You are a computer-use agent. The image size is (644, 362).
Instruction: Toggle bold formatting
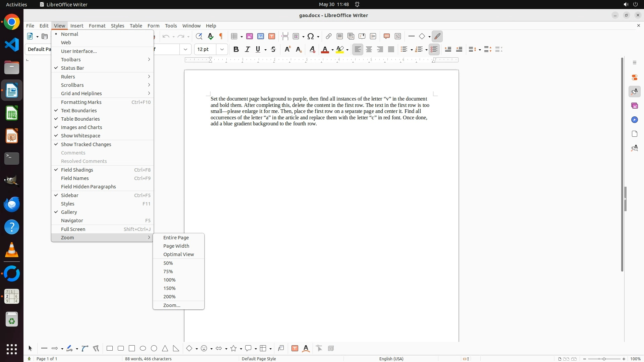tap(236, 50)
